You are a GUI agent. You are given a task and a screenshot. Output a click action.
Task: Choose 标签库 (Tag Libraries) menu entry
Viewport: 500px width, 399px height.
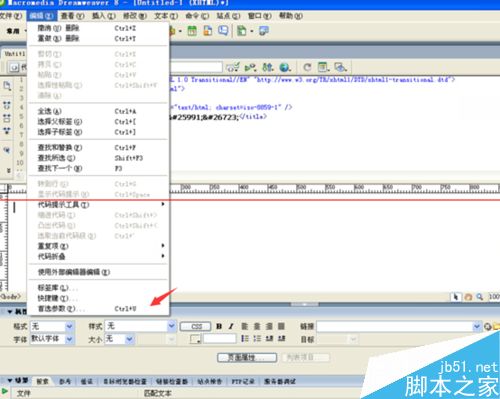(x=98, y=288)
